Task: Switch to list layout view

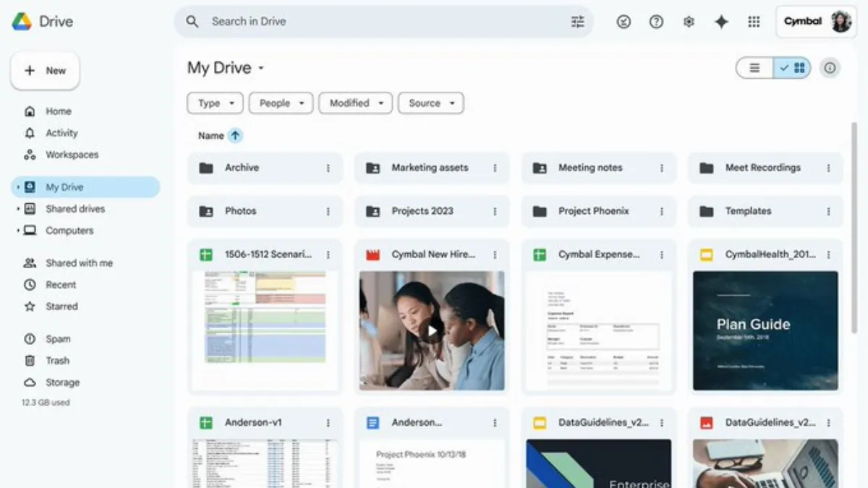Action: pyautogui.click(x=754, y=68)
